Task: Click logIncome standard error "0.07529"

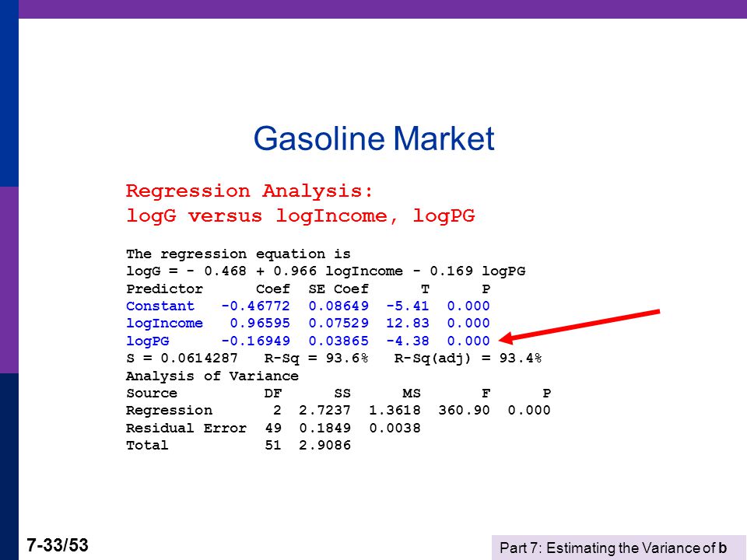Action: (x=338, y=324)
